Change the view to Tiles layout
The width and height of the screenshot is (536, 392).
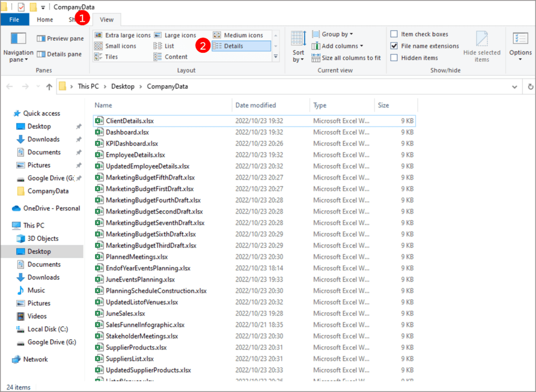(x=113, y=57)
